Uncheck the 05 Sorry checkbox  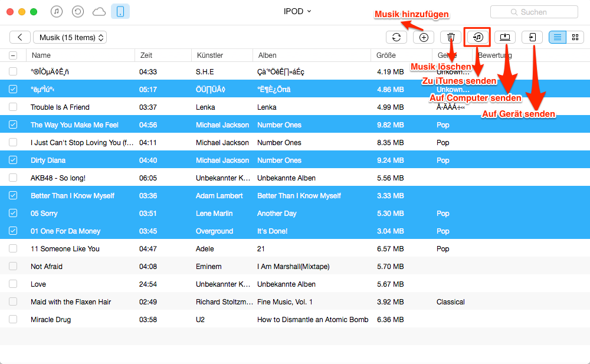coord(13,213)
